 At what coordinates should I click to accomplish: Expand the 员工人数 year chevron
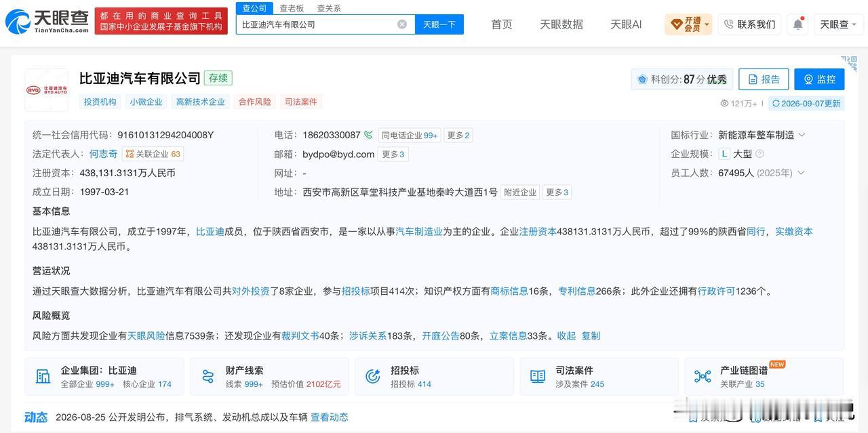[801, 173]
